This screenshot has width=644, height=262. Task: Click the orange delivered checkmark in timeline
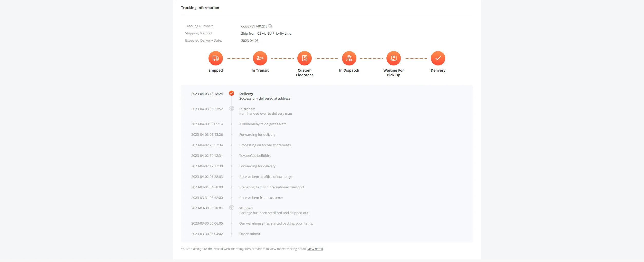[231, 93]
